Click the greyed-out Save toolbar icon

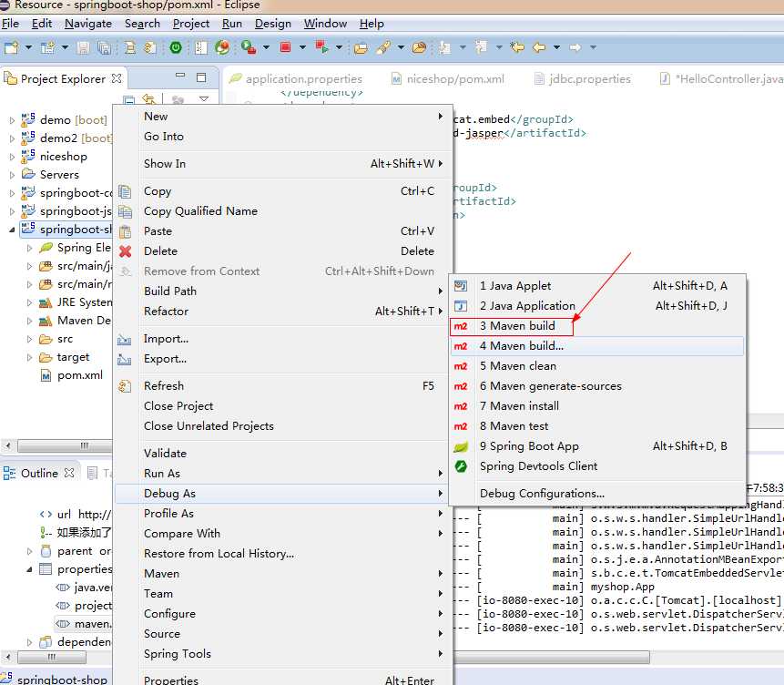coord(83,47)
